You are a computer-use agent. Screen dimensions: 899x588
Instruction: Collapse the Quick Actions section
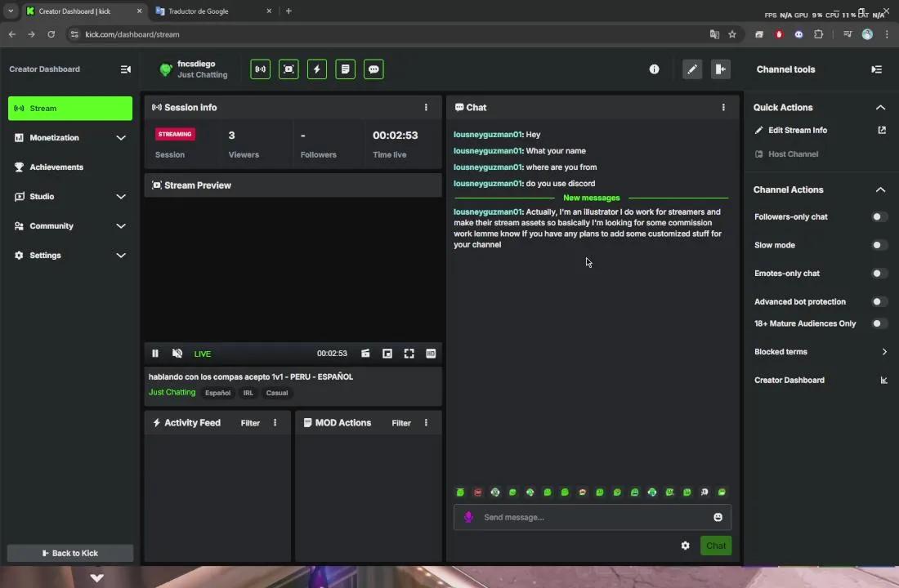(x=880, y=108)
